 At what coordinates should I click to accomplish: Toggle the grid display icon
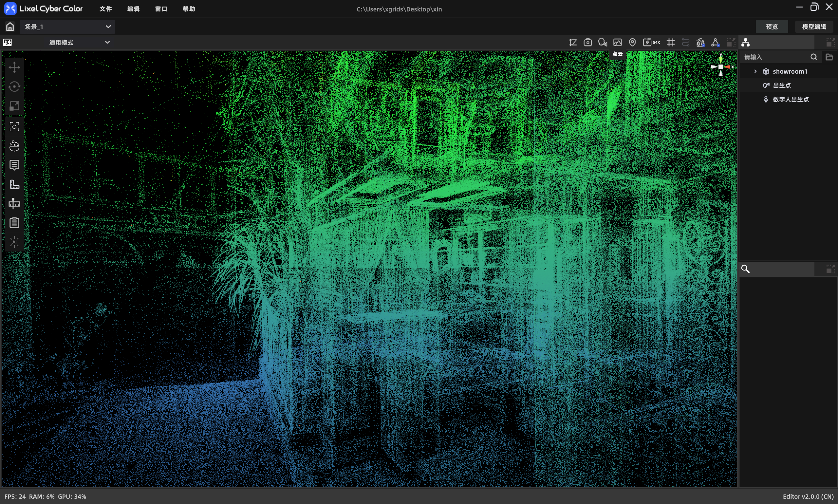[671, 43]
